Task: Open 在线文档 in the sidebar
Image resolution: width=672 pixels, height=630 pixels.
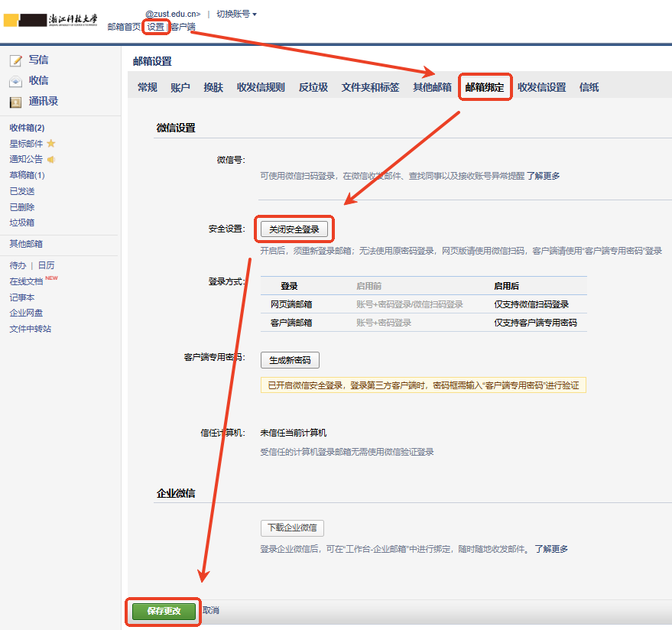Action: (x=26, y=281)
